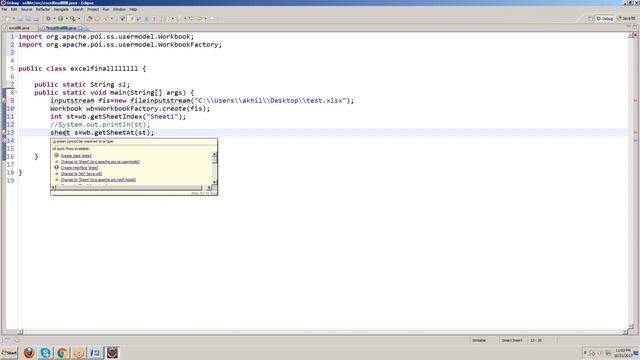This screenshot has height=360, width=640.
Task: Open the Debug configurations dropdown arrow
Action: tap(54, 18)
